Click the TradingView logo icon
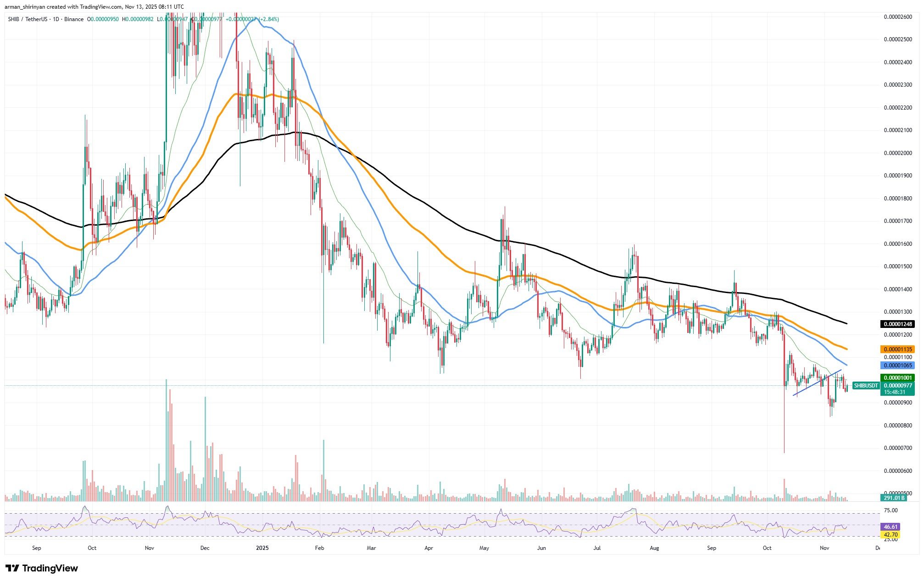This screenshot has height=582, width=924. point(12,568)
